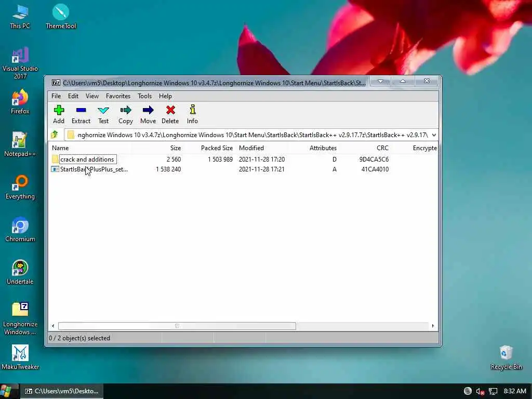
Task: Click the '0 / 2 object(s) selected' status
Action: pyautogui.click(x=79, y=338)
